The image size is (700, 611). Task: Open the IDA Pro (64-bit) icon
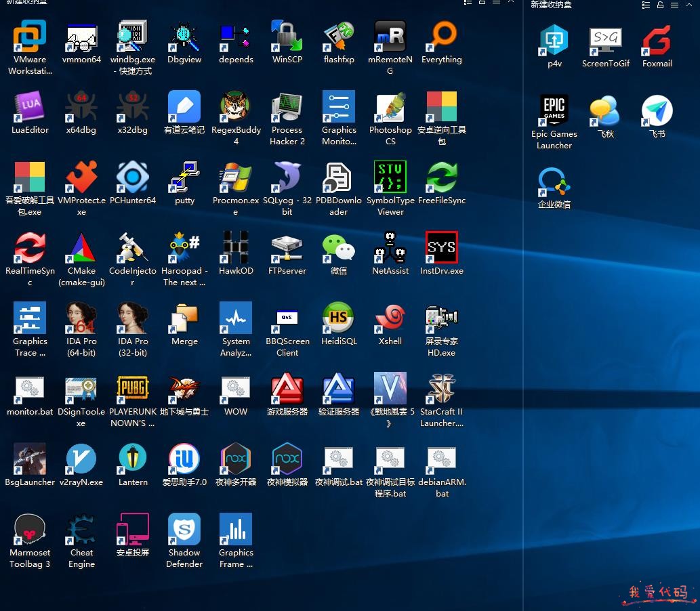pyautogui.click(x=81, y=318)
